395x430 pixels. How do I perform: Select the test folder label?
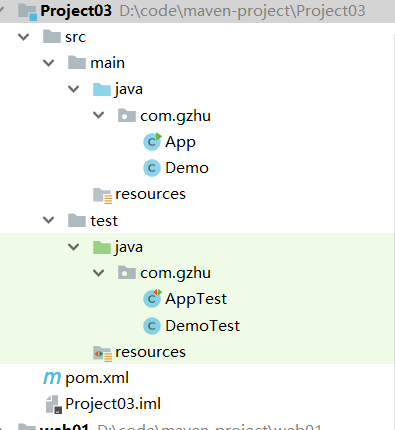[x=104, y=221]
